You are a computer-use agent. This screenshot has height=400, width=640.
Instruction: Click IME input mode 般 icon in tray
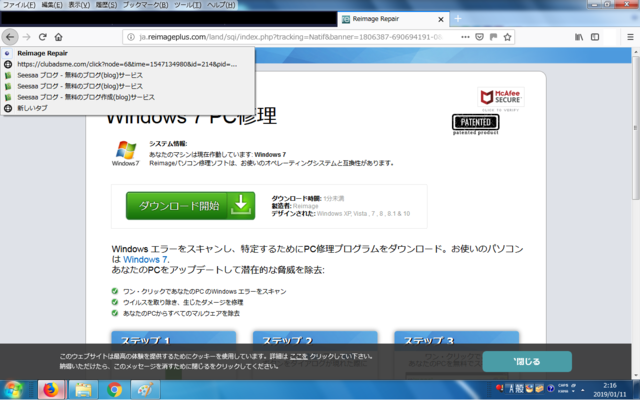[x=519, y=389]
